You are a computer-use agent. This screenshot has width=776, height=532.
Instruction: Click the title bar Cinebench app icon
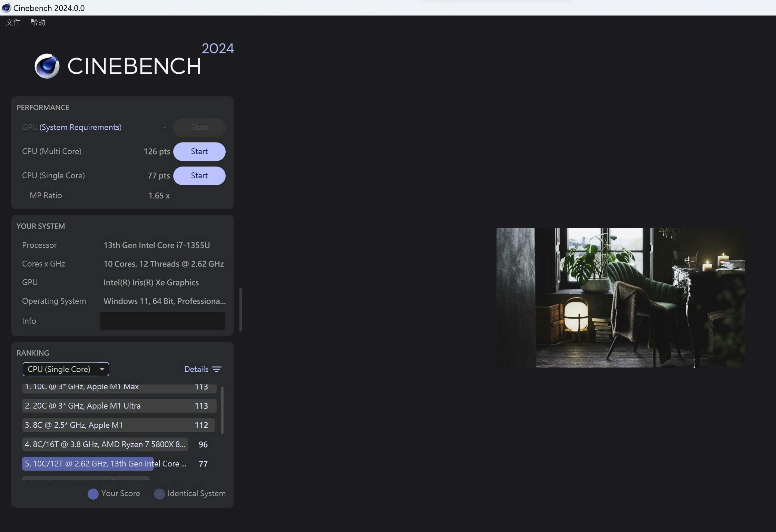coord(6,8)
